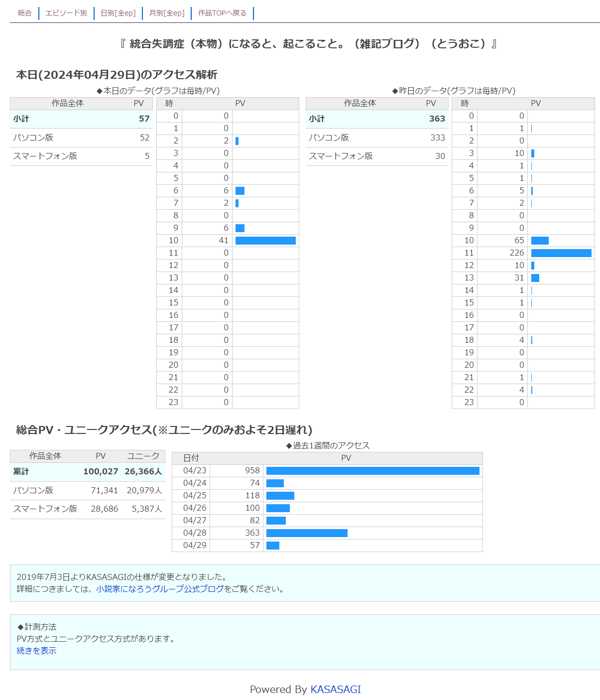
Task: Click today's パソコン版 row showing 52
Action: (81, 138)
